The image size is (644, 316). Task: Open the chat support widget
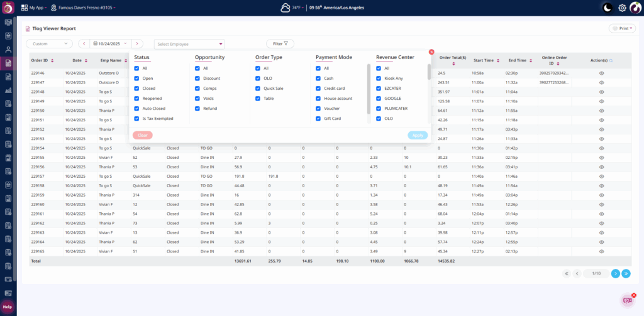point(627,300)
